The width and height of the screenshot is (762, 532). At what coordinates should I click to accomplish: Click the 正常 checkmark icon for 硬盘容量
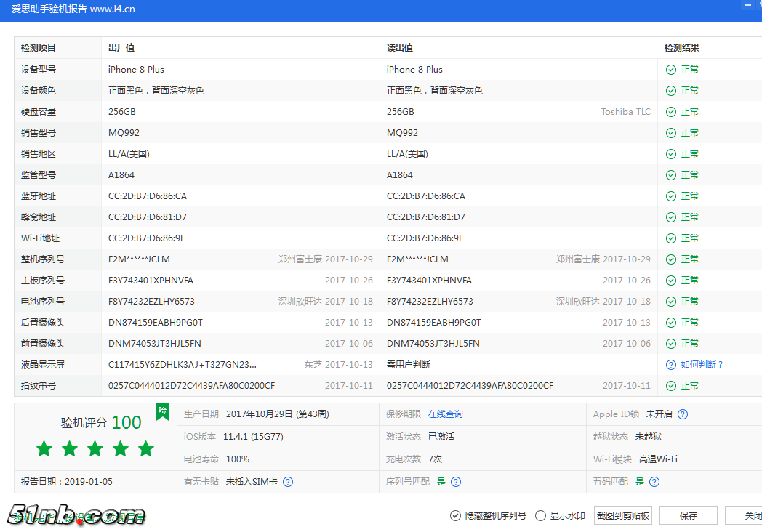[670, 111]
